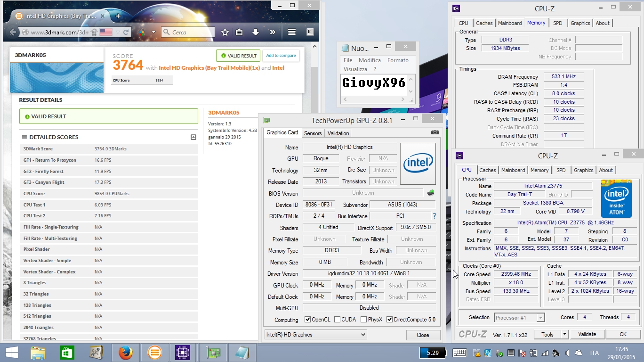The height and width of the screenshot is (362, 644).
Task: Open the CPU-Z Tools dropdown arrow
Action: pyautogui.click(x=564, y=334)
